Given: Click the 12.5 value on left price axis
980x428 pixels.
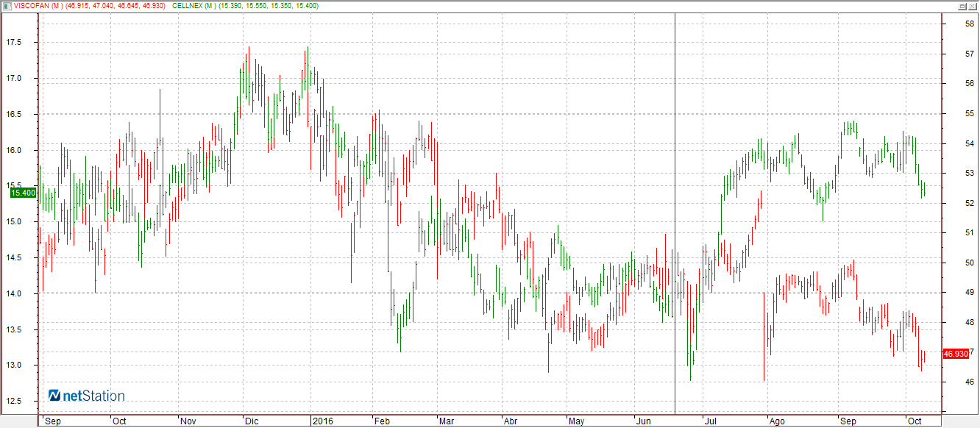Looking at the screenshot, I should click(15, 402).
